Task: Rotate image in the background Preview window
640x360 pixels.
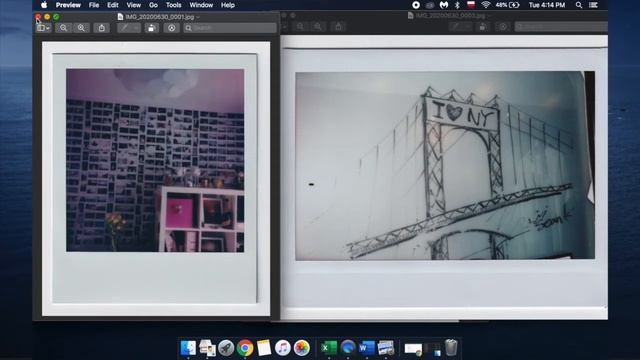Action: (x=483, y=27)
